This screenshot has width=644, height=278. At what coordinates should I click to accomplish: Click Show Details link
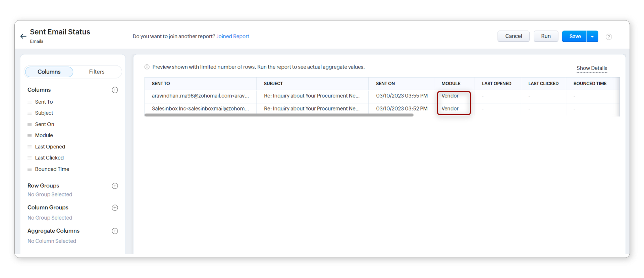pyautogui.click(x=592, y=68)
